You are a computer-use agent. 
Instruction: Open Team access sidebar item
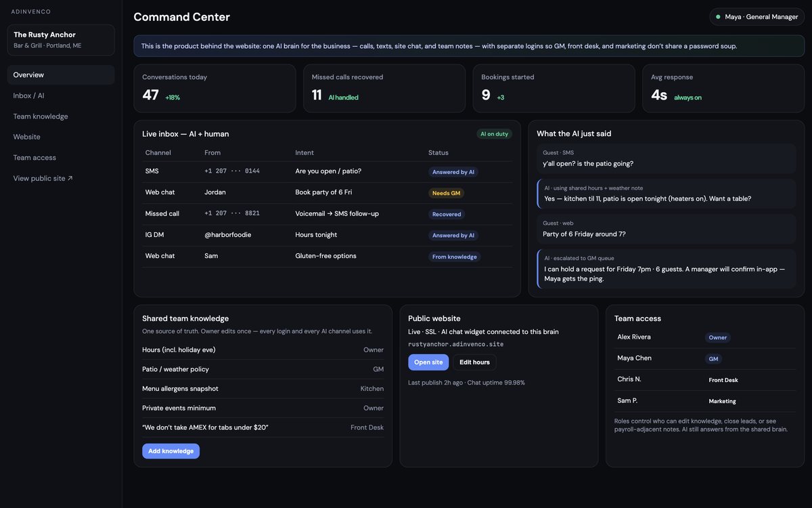61,158
